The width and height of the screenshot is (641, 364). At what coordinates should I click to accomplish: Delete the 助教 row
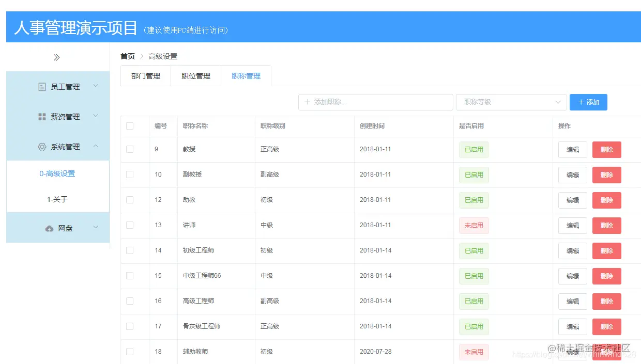pyautogui.click(x=607, y=200)
